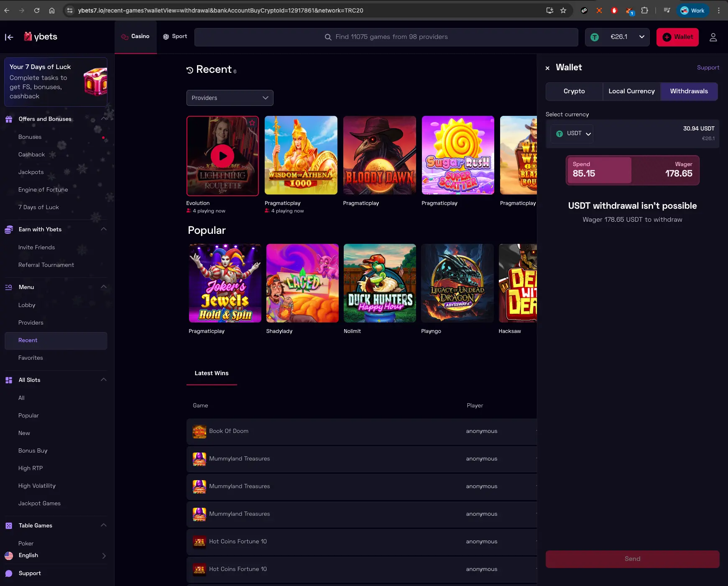
Task: Click the first Hot Coins Fortune 10 icon
Action: [x=199, y=542]
